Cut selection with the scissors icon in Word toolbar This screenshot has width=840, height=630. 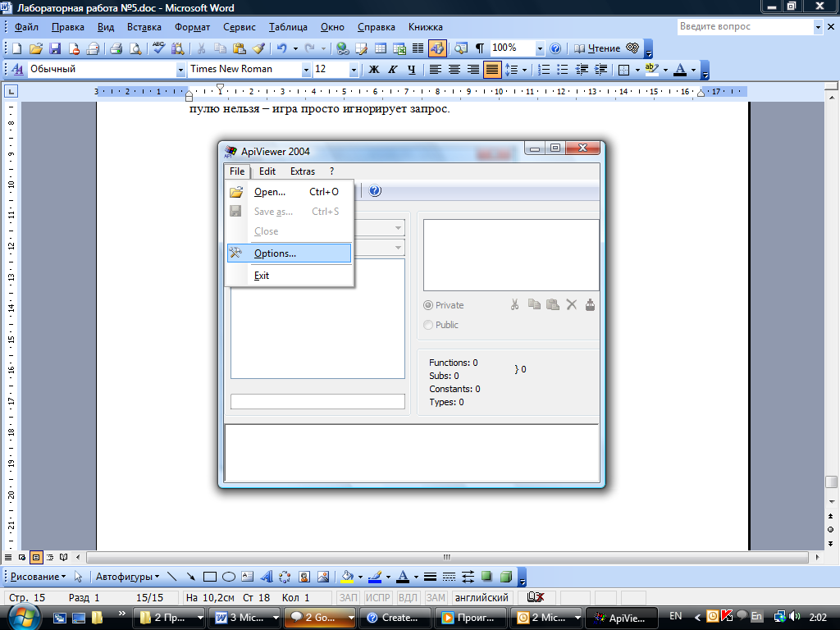(201, 48)
